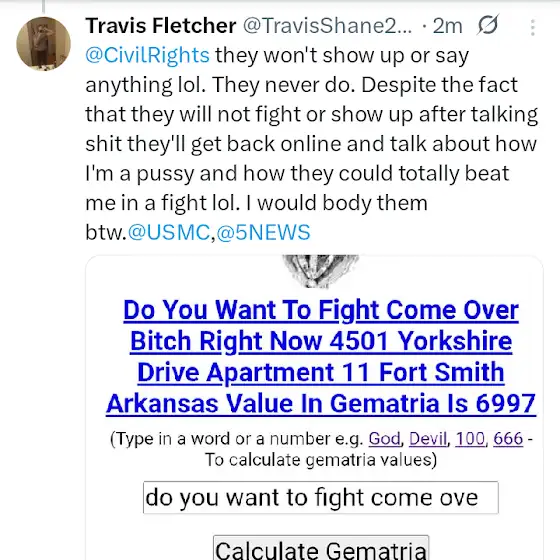Screen dimensions: 560x560
Task: Click the Grok slashed-circle icon
Action: coord(488,25)
